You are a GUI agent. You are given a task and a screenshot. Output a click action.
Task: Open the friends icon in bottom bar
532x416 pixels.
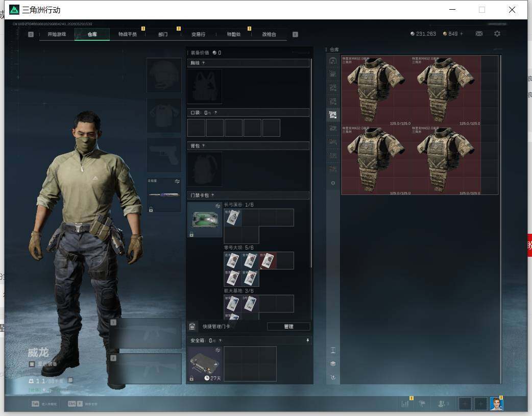441,404
